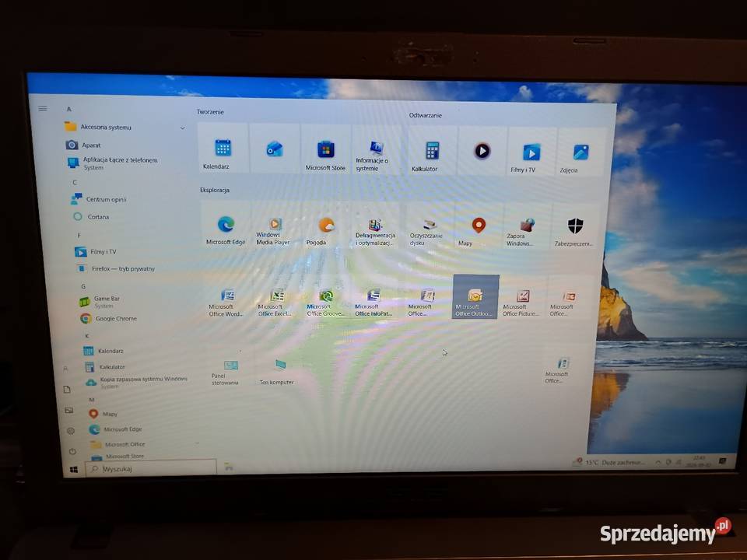
Task: Open the Kalendarz tile under Tworzenie
Action: click(x=223, y=147)
